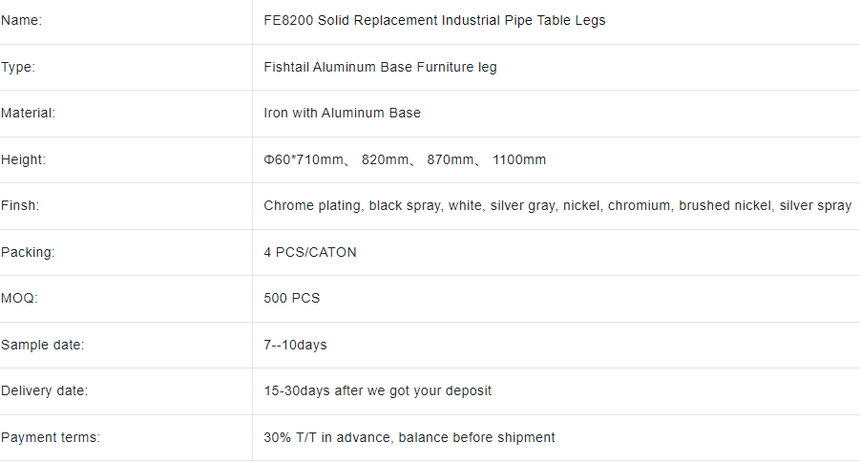Click the Delivery date label
Screen dimensions: 860x463
[x=44, y=391]
